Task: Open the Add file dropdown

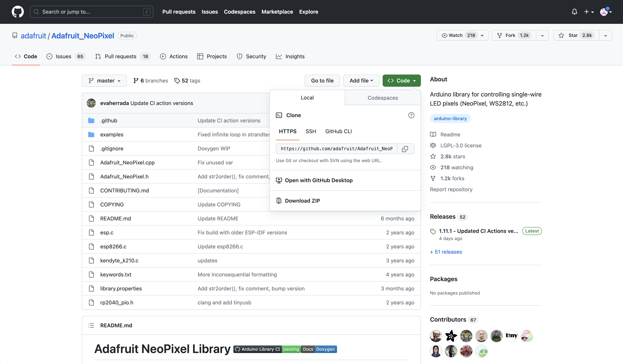Action: pyautogui.click(x=361, y=81)
